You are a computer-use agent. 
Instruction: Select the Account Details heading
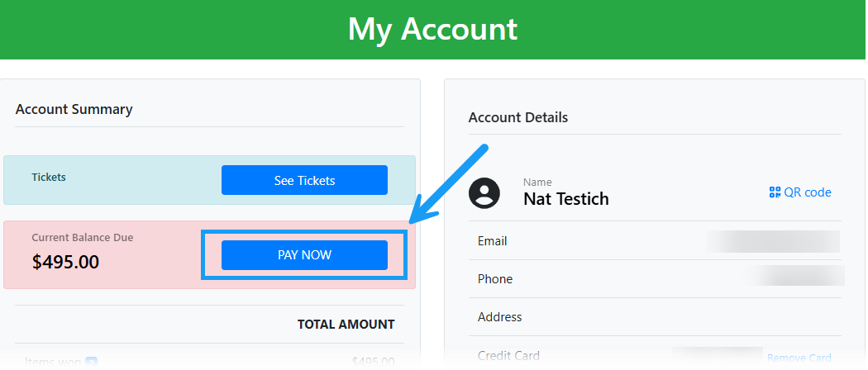click(517, 117)
